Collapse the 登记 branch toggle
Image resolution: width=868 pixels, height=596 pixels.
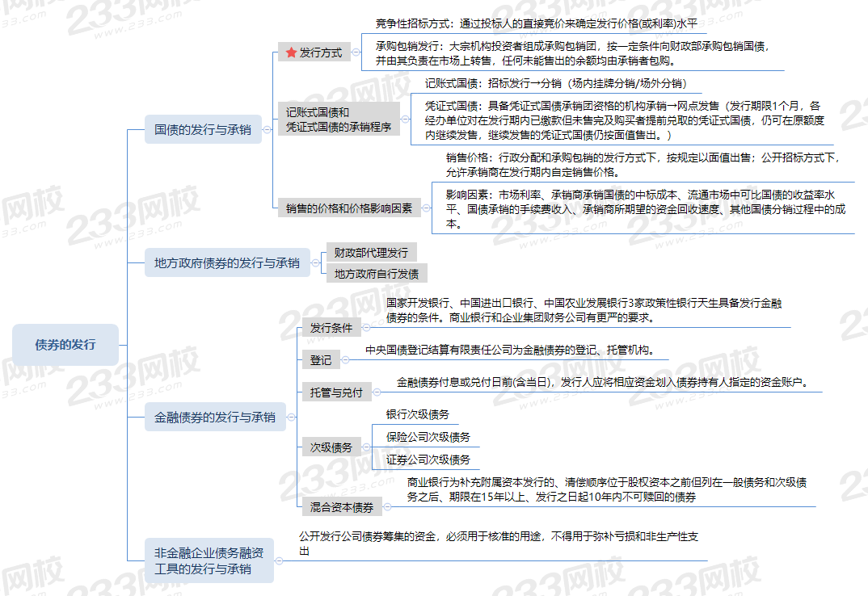pyautogui.click(x=345, y=359)
